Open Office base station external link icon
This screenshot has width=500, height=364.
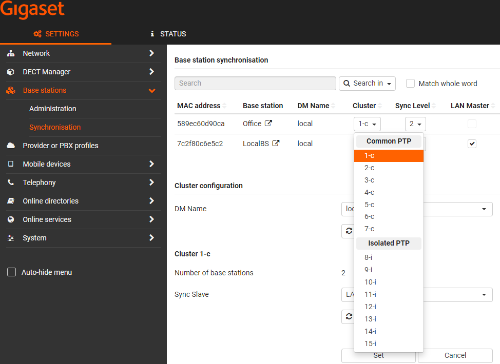[268, 123]
